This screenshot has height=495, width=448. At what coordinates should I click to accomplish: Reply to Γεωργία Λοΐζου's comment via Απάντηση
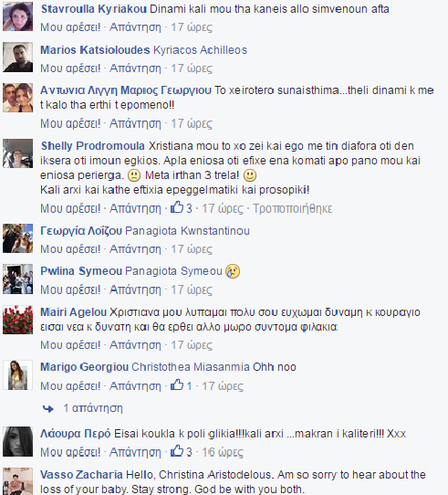(135, 249)
